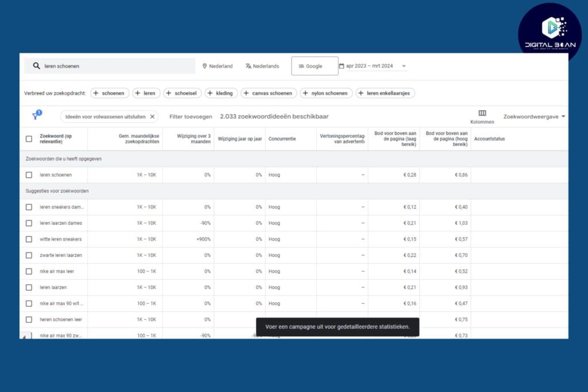
Task: Open the Google search network selector
Action: click(x=314, y=66)
